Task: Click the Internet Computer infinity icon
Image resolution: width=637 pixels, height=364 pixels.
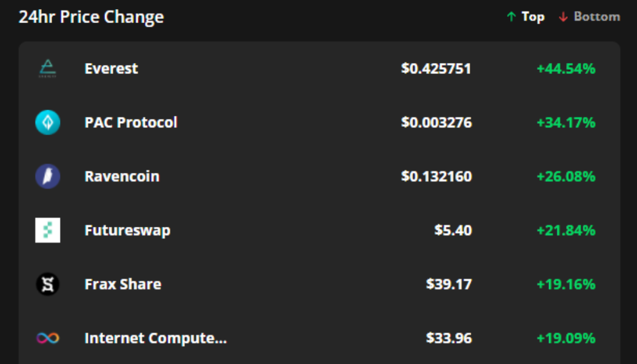Action: point(47,338)
